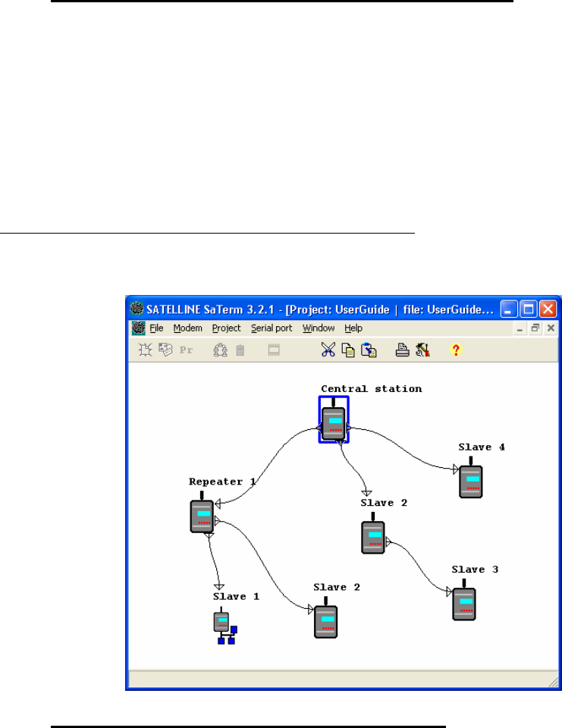562x728 pixels.
Task: Click the tools settings toolbar icon
Action: (x=422, y=350)
